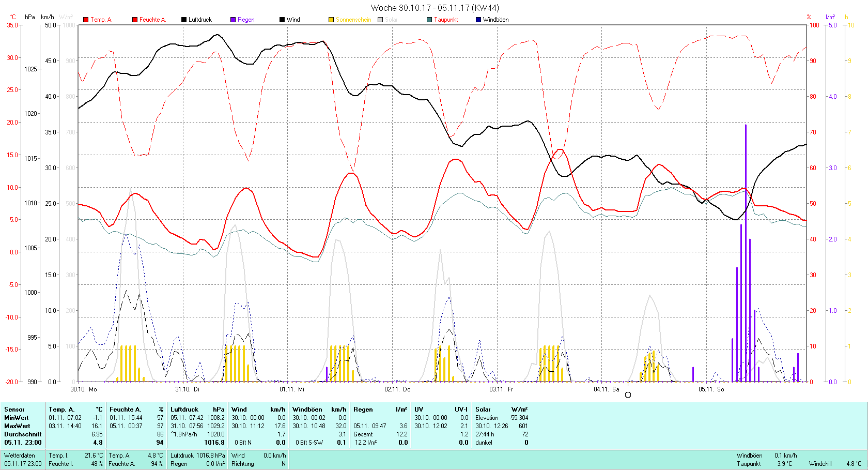Screen dimensions: 868x470
Task: Click the Richtung value N
Action: (x=283, y=463)
